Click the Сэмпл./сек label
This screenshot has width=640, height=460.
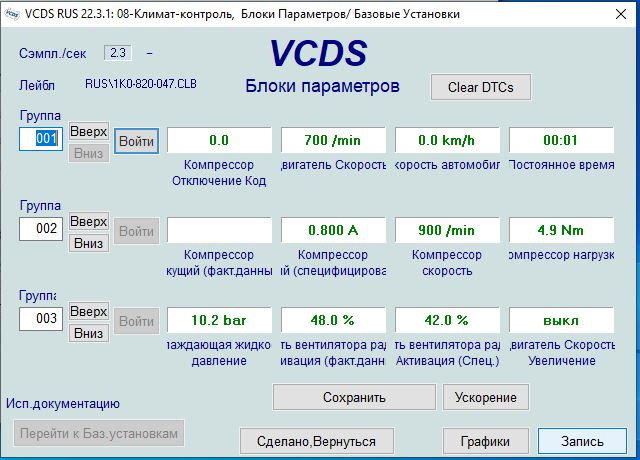coord(53,53)
